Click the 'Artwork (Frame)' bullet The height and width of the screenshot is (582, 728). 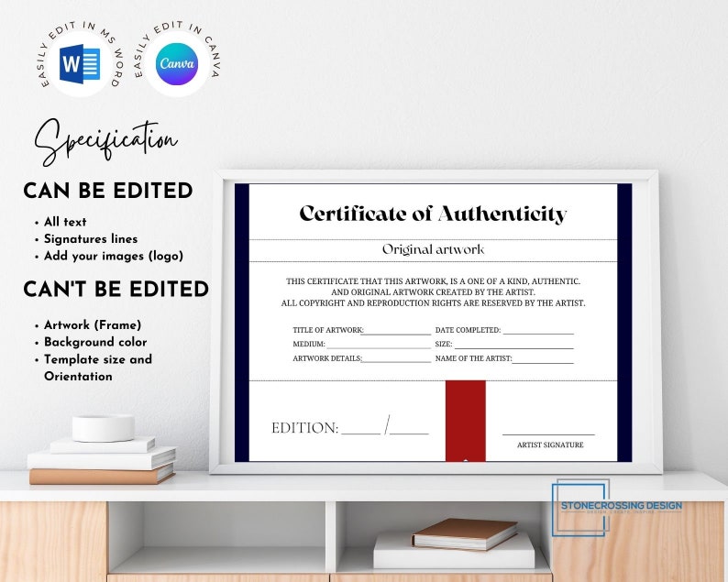pyautogui.click(x=93, y=324)
